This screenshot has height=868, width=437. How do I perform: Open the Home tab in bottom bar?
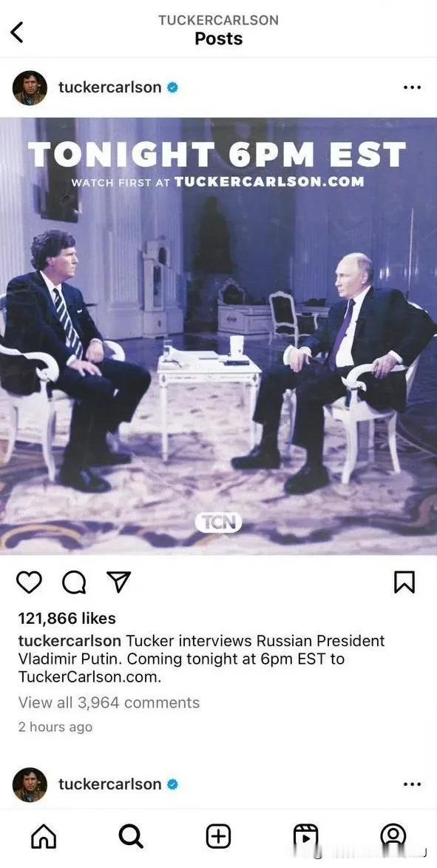pyautogui.click(x=44, y=836)
